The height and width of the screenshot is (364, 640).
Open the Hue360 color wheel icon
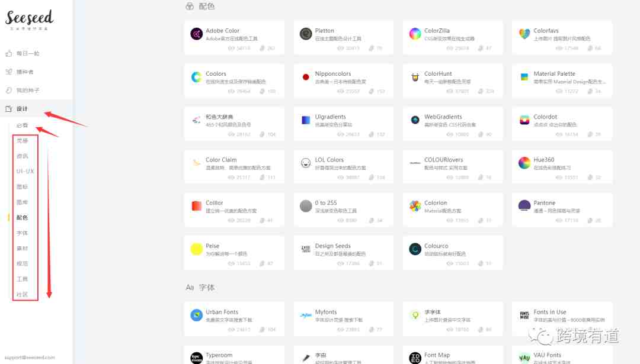click(x=524, y=163)
